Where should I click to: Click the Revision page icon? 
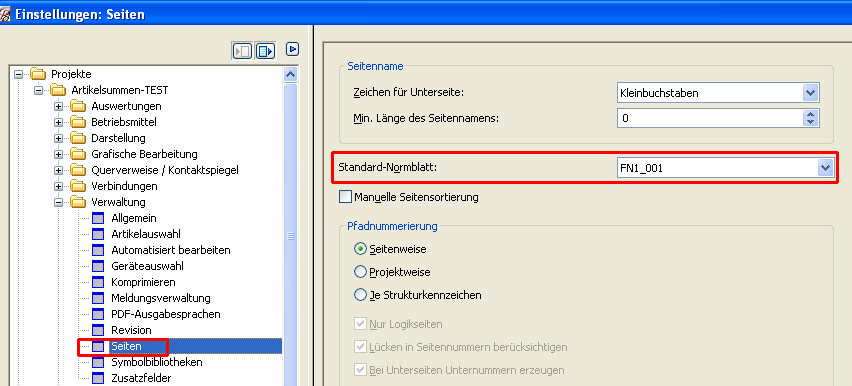click(x=98, y=330)
